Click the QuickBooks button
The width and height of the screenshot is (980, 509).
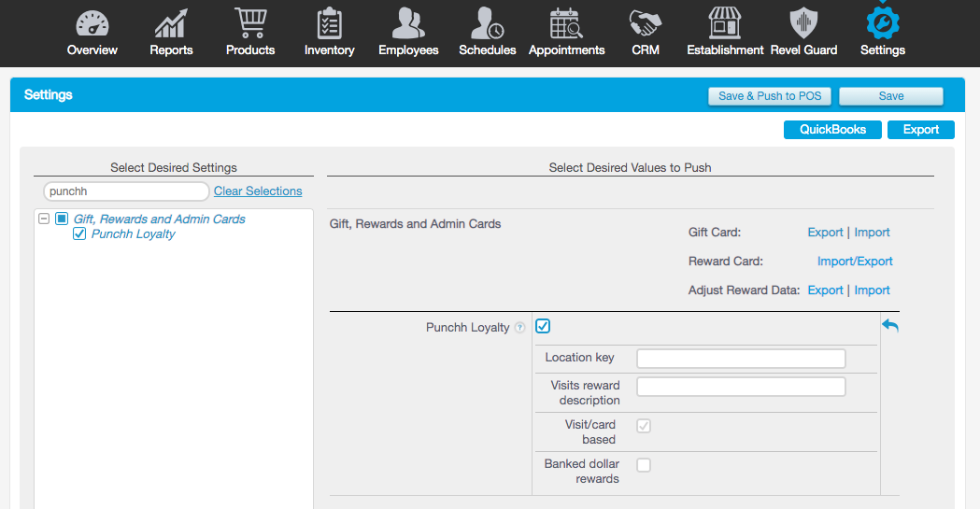pyautogui.click(x=832, y=130)
